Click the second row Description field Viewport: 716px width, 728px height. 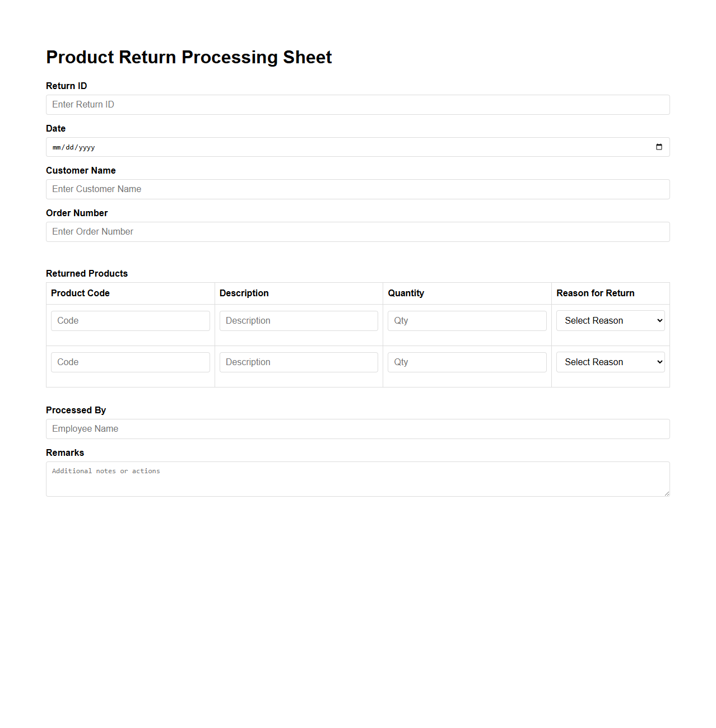299,362
